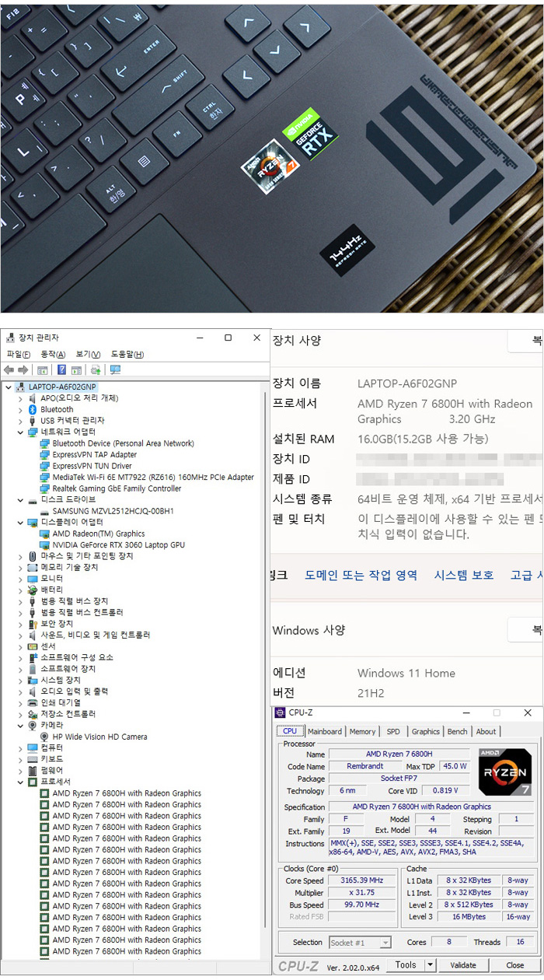
Task: Click the icon beside 시스템 장치
Action: click(33, 680)
